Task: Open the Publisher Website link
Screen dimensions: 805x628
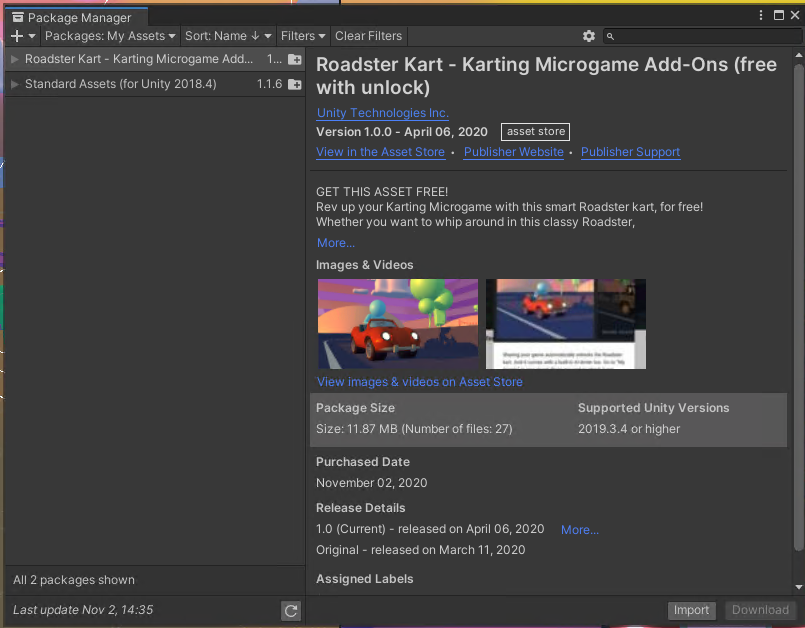Action: tap(513, 152)
